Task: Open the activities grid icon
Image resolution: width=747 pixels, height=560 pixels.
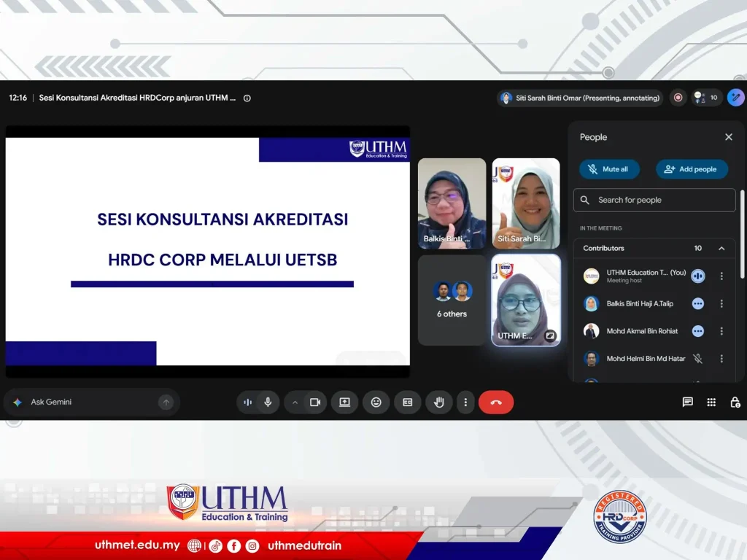Action: [711, 402]
